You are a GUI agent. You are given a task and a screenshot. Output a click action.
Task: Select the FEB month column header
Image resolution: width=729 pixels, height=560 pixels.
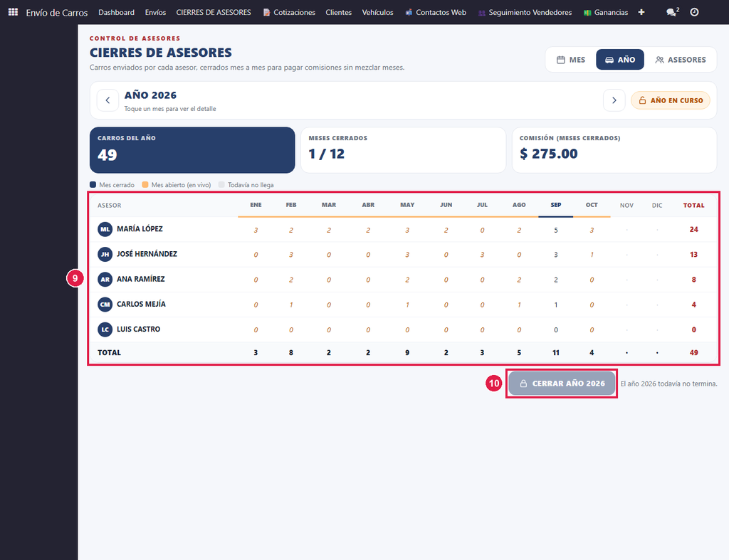291,205
